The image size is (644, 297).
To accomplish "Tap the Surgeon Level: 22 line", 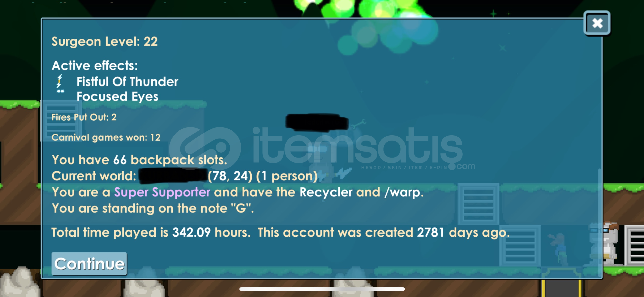I will tap(105, 42).
